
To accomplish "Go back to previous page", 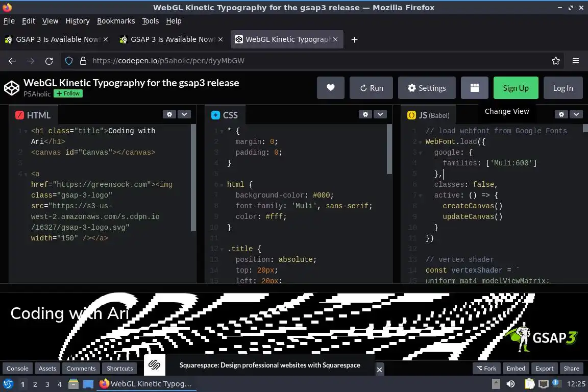I will click(x=12, y=61).
